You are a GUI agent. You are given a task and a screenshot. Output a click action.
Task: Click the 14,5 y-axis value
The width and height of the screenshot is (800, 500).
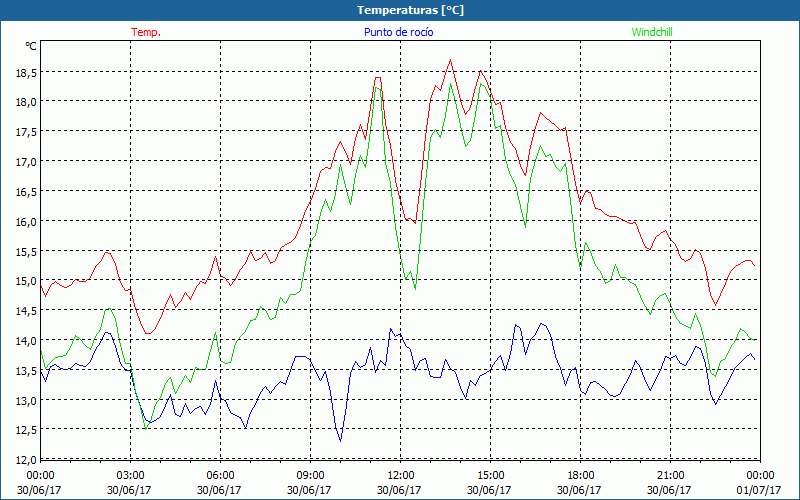26,311
